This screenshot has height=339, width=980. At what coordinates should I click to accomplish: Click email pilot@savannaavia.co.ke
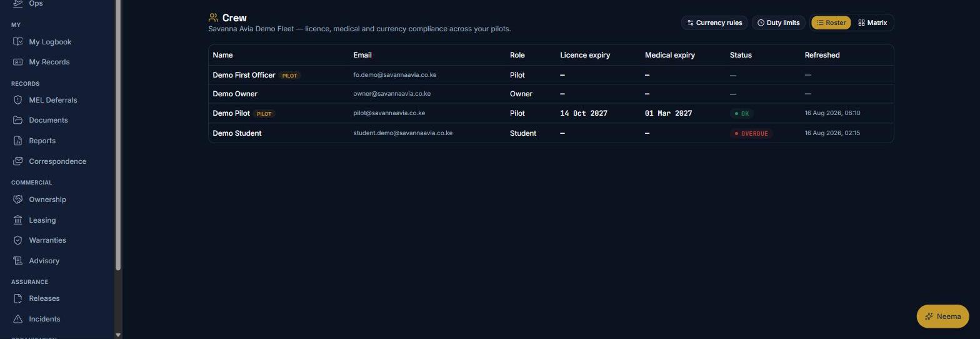pyautogui.click(x=389, y=113)
